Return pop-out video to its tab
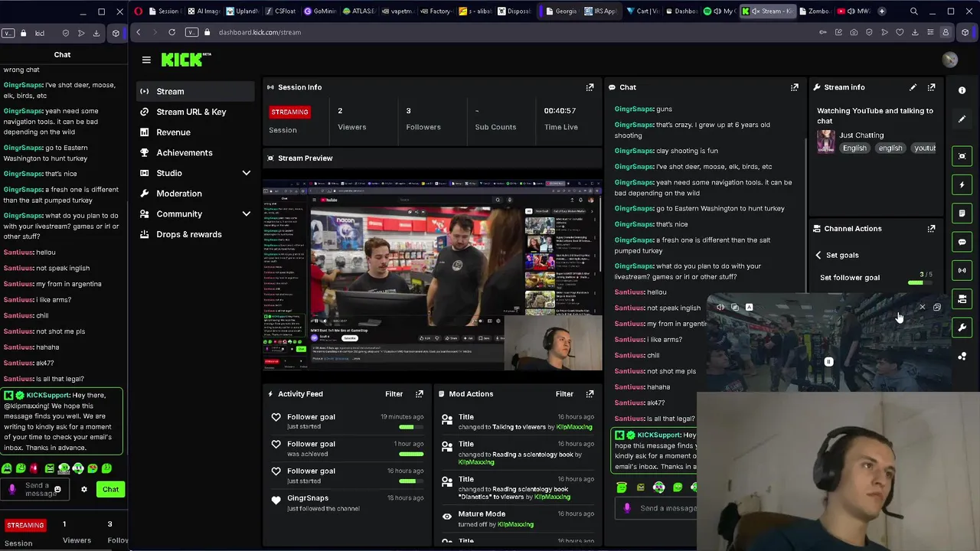The image size is (980, 551). tap(936, 308)
